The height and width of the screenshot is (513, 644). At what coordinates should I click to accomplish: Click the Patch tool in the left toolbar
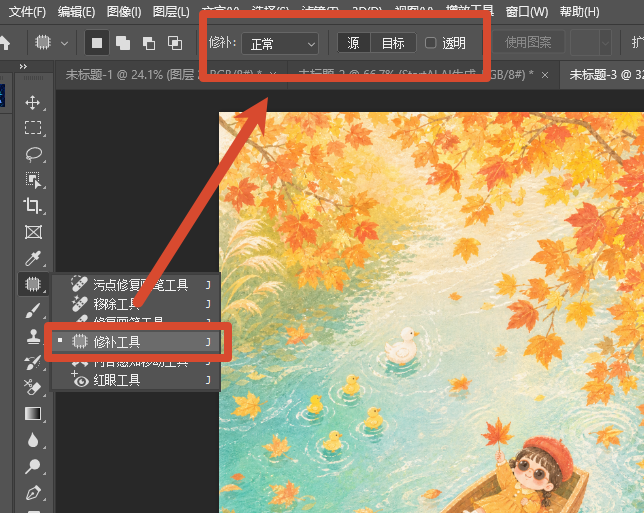[x=33, y=284]
